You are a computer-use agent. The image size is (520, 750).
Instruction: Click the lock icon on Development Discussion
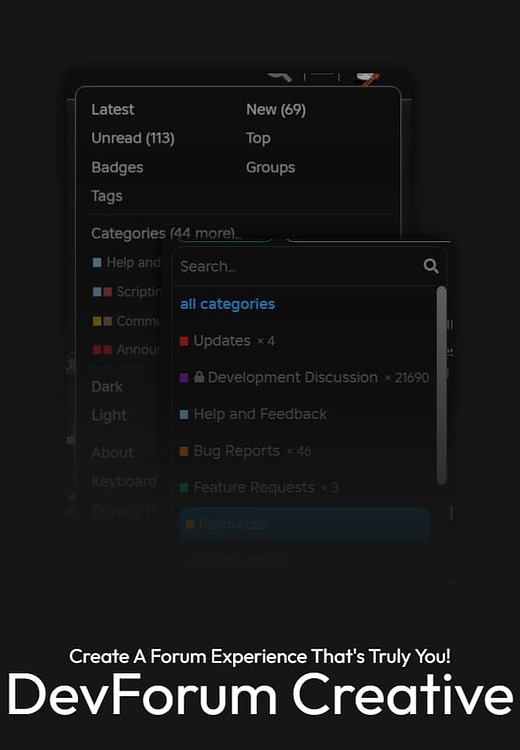pos(199,377)
